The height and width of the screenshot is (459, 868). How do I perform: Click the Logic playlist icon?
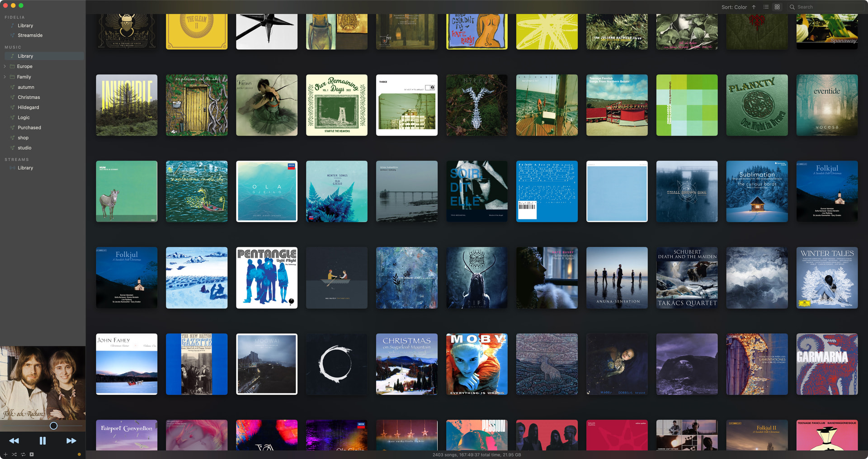pos(13,118)
